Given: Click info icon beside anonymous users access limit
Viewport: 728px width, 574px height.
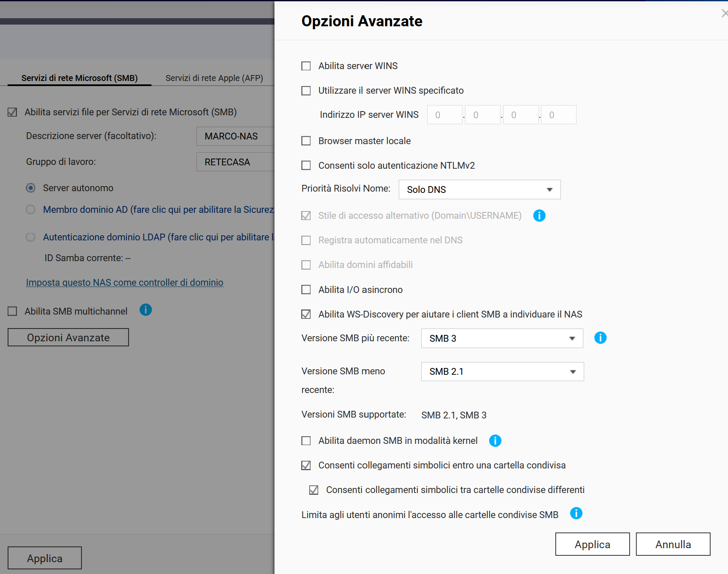Looking at the screenshot, I should 576,513.
